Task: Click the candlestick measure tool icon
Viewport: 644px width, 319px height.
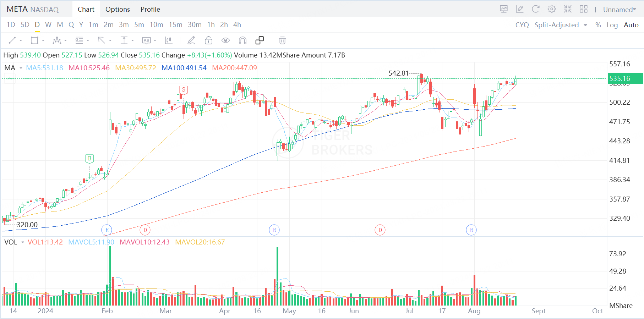Action: click(169, 40)
